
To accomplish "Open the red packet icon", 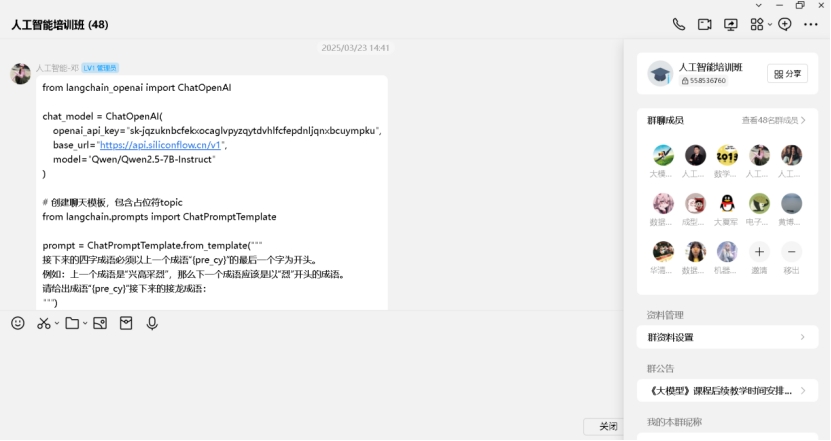I will pos(126,323).
